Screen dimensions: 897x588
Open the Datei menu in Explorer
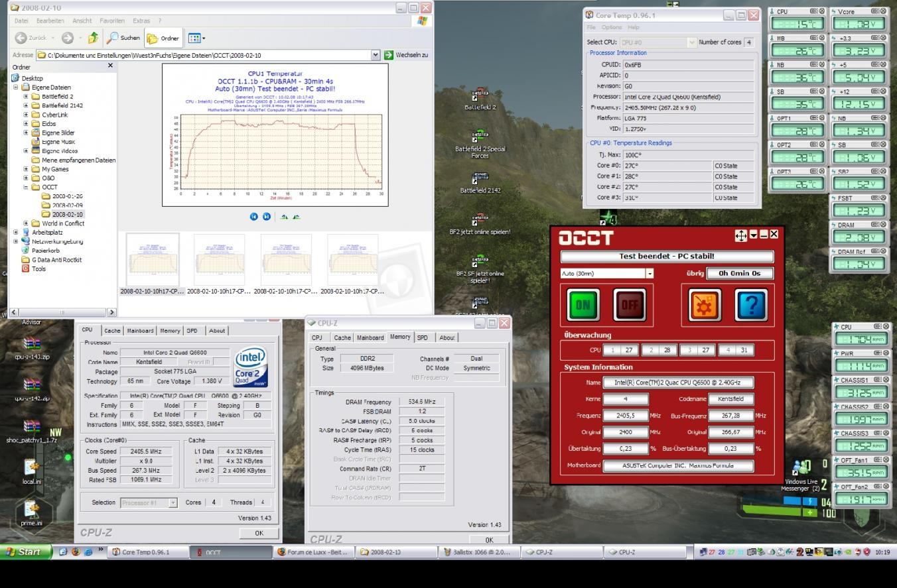(x=21, y=21)
